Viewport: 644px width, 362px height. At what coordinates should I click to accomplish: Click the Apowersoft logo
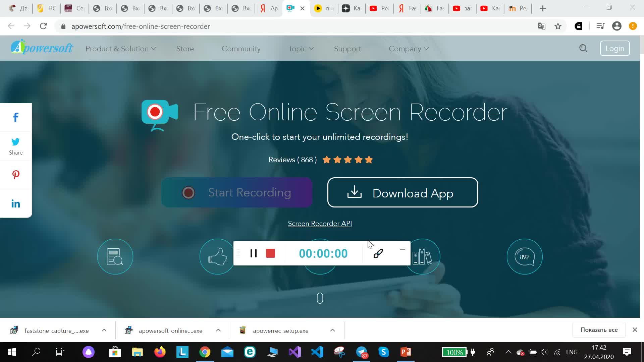tap(42, 47)
